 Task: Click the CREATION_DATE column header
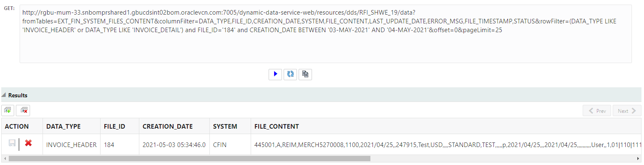pos(174,127)
